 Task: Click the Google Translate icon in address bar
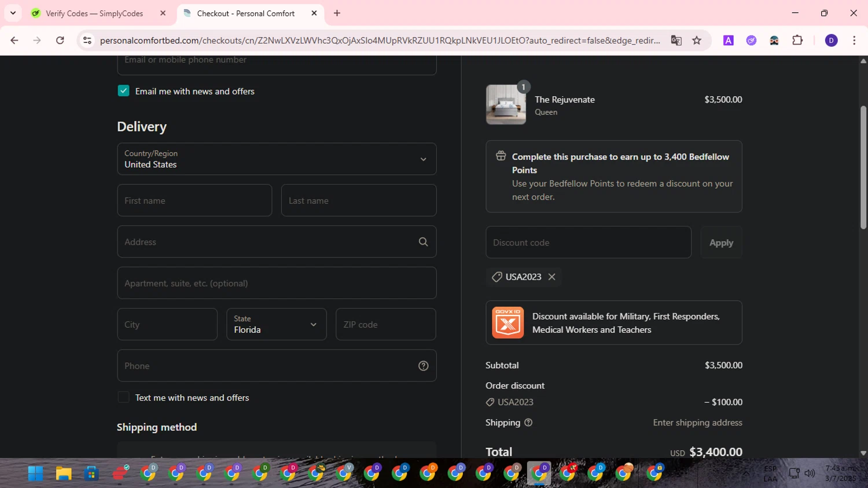(x=676, y=41)
